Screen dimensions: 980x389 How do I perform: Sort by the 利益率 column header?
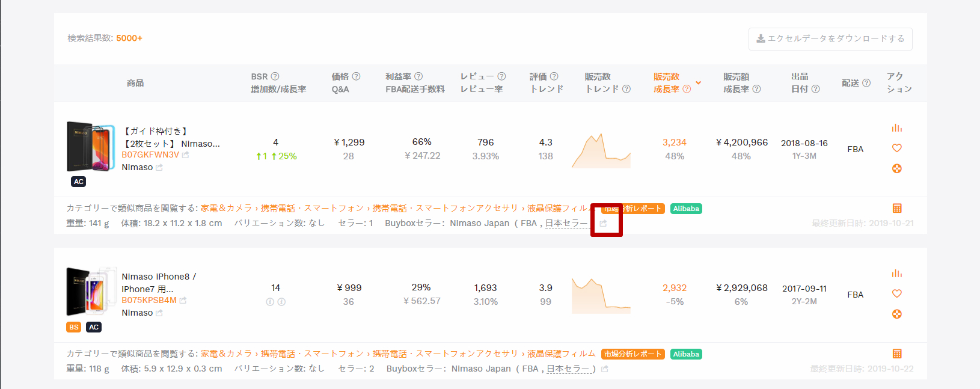pos(398,76)
